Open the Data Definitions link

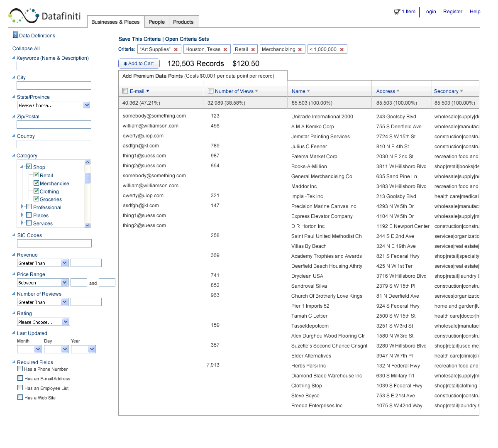point(37,36)
